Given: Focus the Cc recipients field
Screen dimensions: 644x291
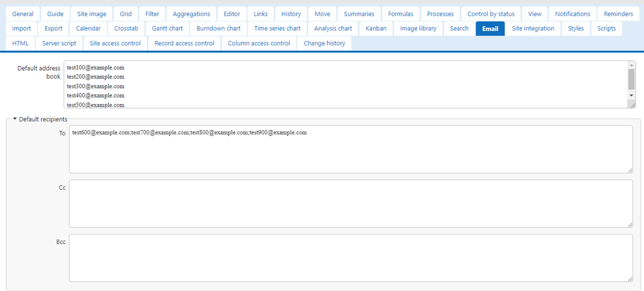Looking at the screenshot, I should click(x=351, y=203).
